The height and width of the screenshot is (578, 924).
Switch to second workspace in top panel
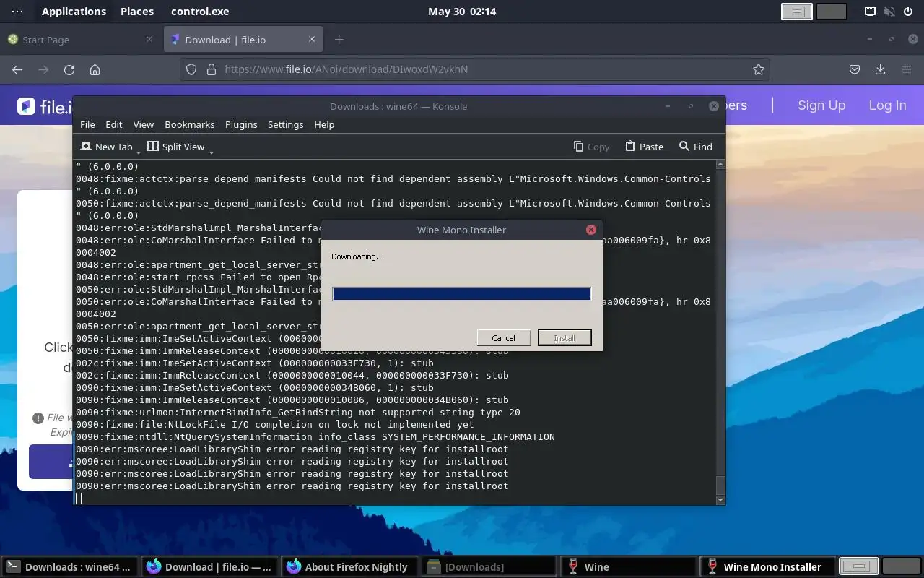[832, 12]
